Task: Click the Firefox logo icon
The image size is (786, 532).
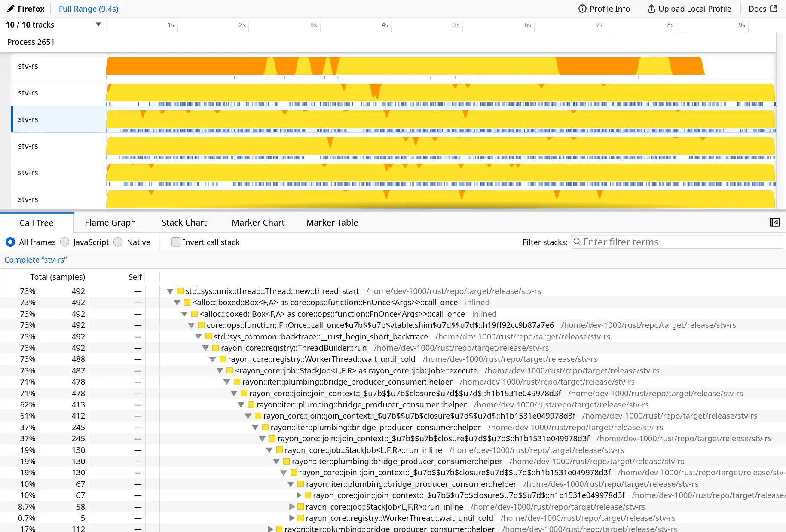Action: point(10,9)
